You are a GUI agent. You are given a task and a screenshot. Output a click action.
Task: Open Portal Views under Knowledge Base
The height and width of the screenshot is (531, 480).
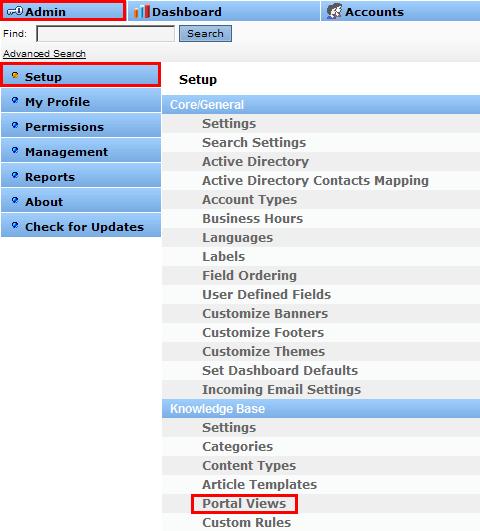tap(244, 504)
